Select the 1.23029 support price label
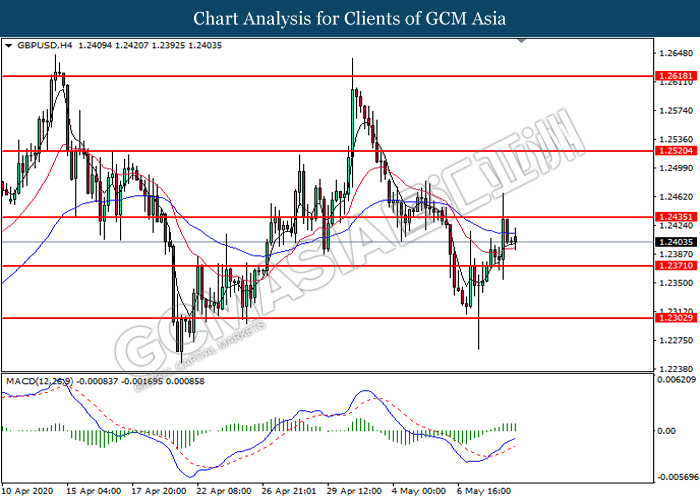Screen dimensions: 700x500 [675, 318]
